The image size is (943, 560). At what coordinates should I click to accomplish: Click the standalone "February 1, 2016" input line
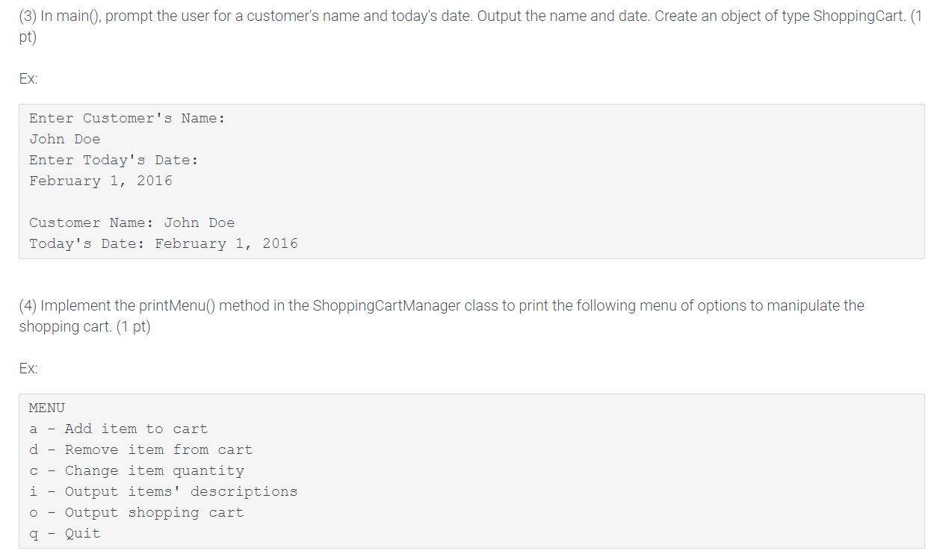click(101, 181)
